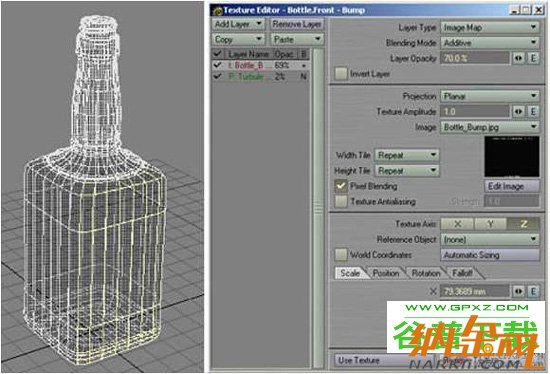
Task: Toggle the checkmark of the Bottle_B layer
Action: click(x=217, y=65)
